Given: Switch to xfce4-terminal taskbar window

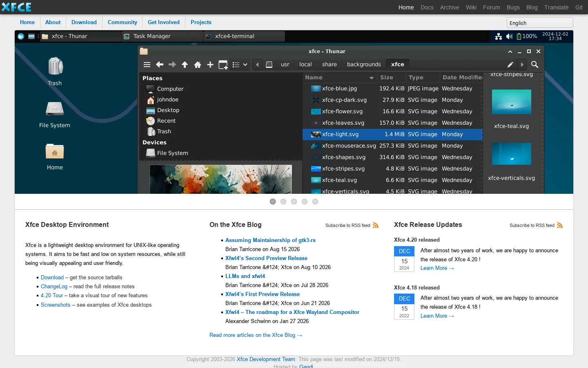Looking at the screenshot, I should (x=244, y=36).
